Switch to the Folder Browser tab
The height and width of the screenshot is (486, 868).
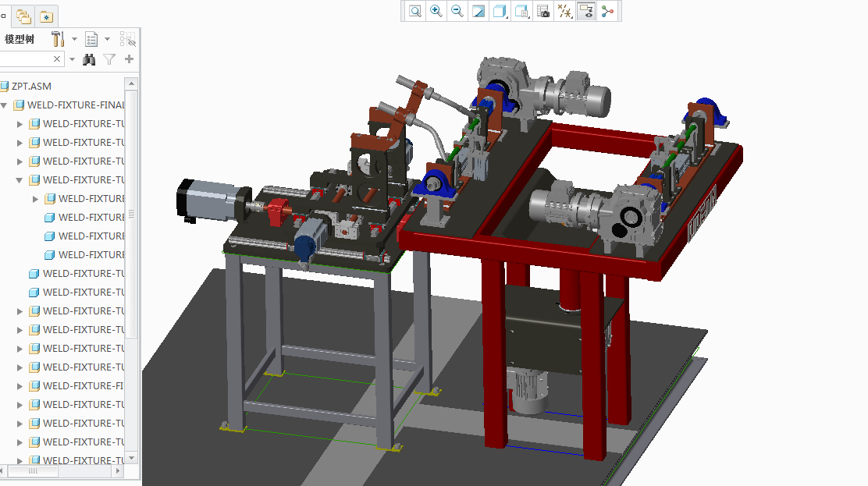[24, 16]
